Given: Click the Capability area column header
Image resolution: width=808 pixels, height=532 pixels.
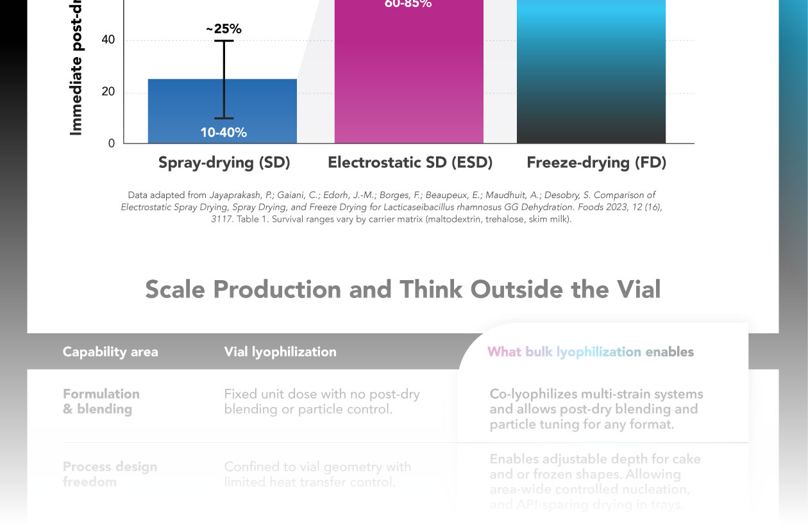Looking at the screenshot, I should (x=110, y=352).
